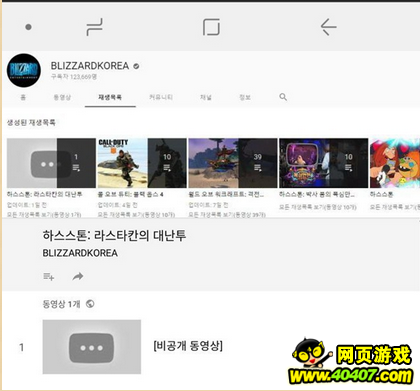Click BLIZZARDKOREA link under playlist title
Viewport: 420px width, 391px height.
pyautogui.click(x=80, y=253)
